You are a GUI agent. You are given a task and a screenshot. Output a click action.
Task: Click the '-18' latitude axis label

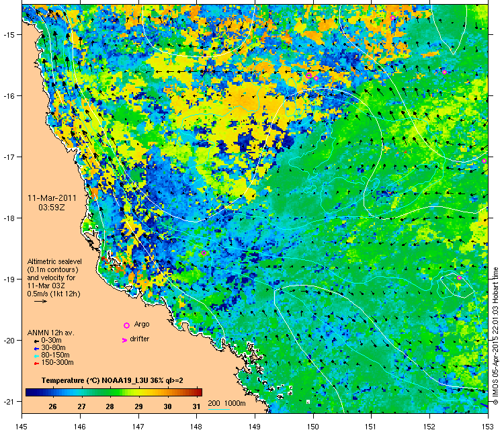(9, 218)
